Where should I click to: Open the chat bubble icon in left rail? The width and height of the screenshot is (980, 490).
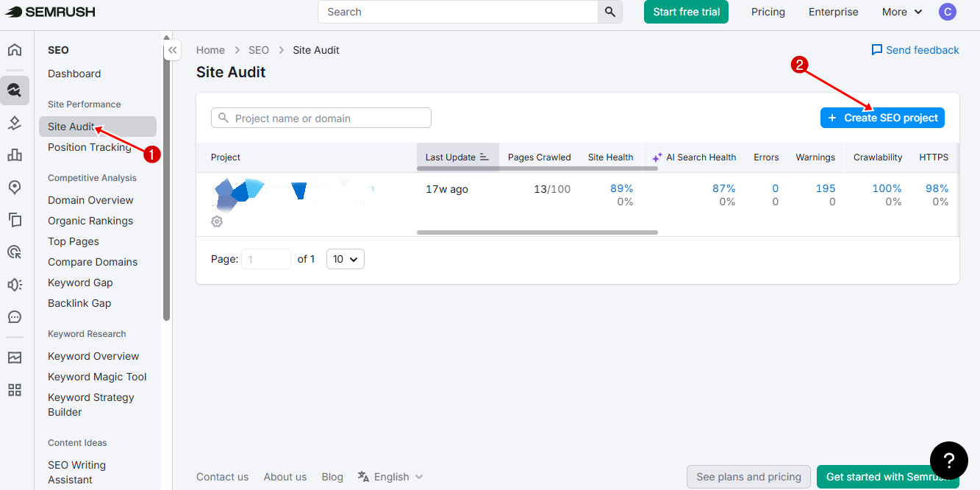pyautogui.click(x=15, y=317)
